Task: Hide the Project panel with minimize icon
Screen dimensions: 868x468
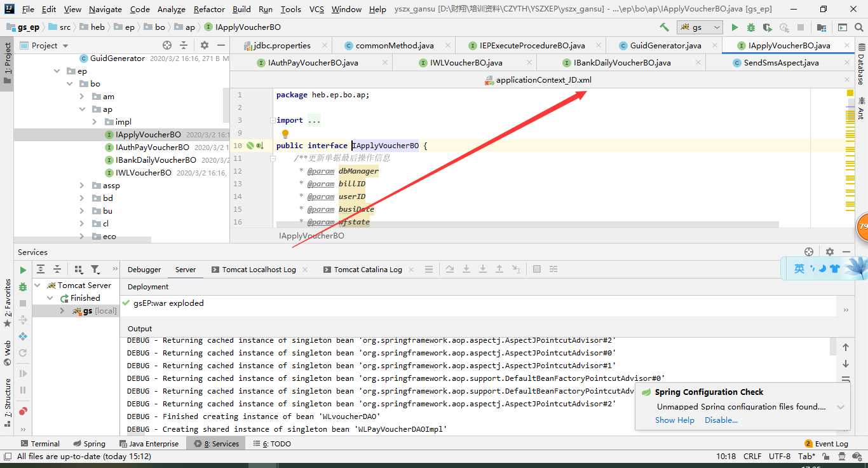Action: tap(221, 46)
